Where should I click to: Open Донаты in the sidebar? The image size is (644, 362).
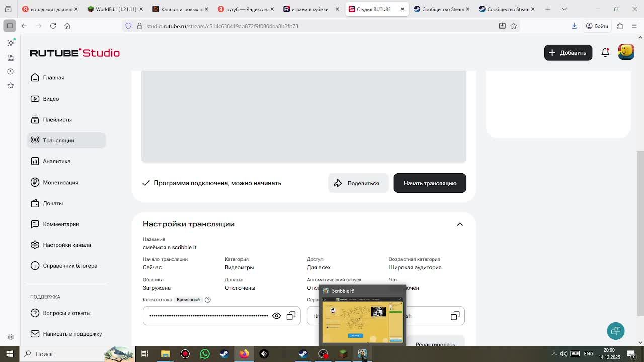[66, 203]
